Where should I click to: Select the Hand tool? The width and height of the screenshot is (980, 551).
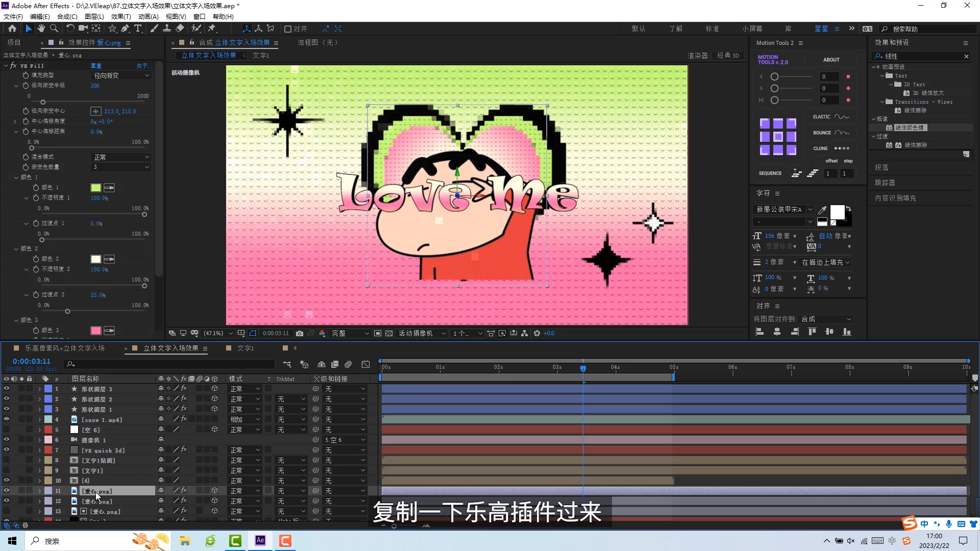pyautogui.click(x=41, y=29)
